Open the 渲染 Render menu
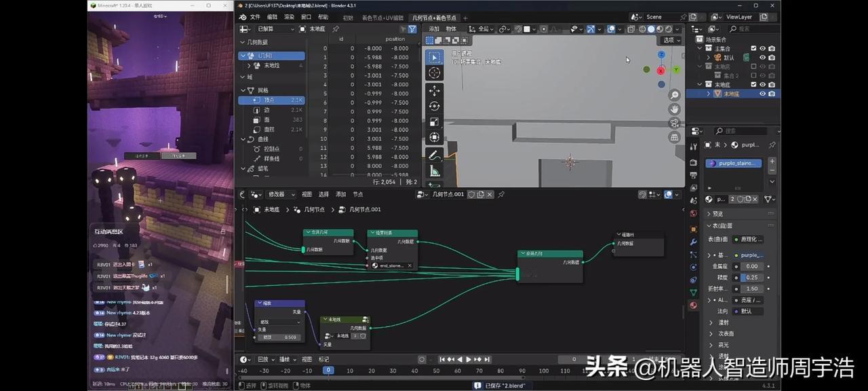Image resolution: width=868 pixels, height=391 pixels. click(290, 17)
